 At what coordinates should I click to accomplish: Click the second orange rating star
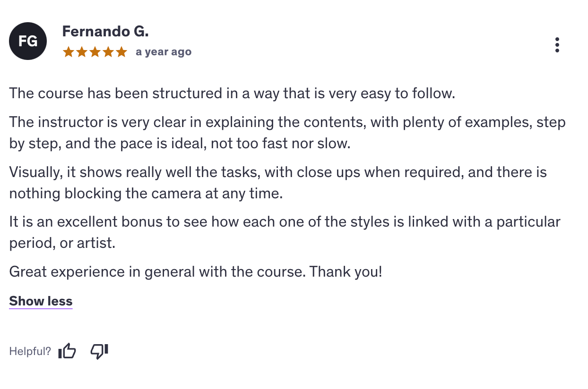click(82, 52)
